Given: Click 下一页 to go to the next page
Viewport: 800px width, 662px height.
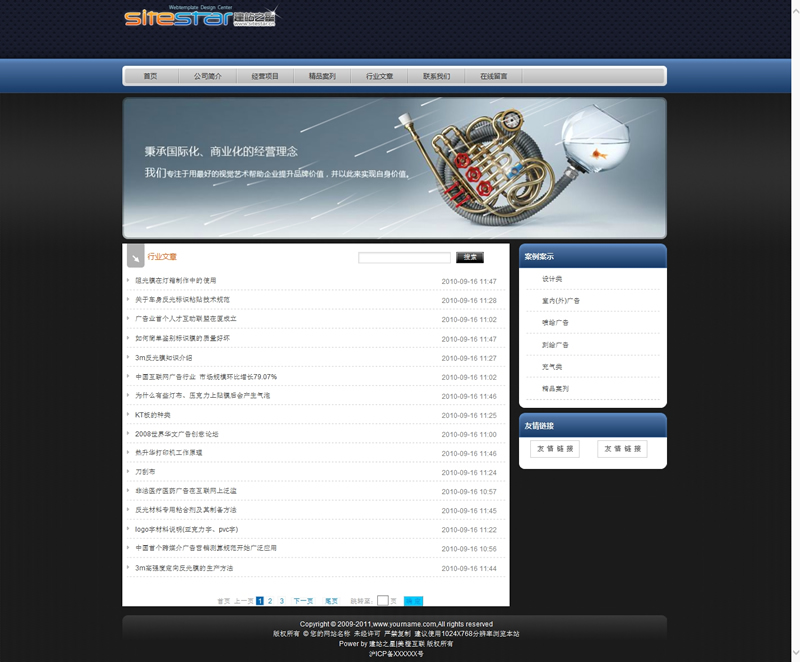Looking at the screenshot, I should tap(303, 601).
